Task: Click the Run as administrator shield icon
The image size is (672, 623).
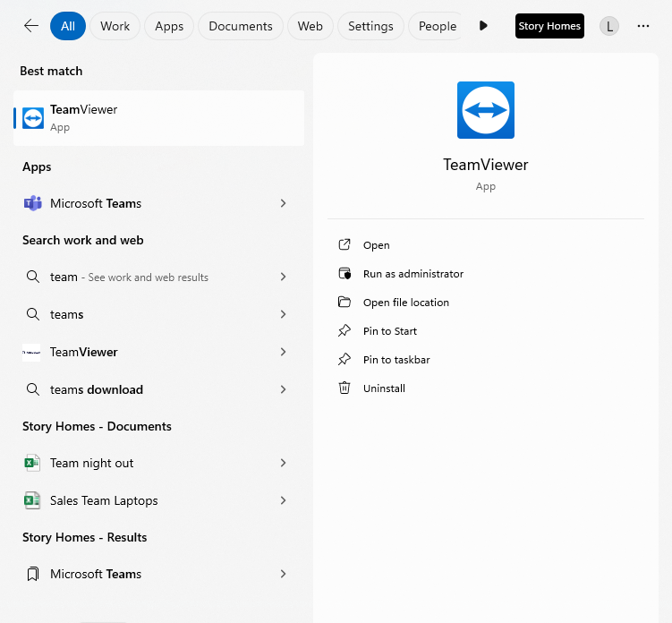Action: (x=345, y=274)
